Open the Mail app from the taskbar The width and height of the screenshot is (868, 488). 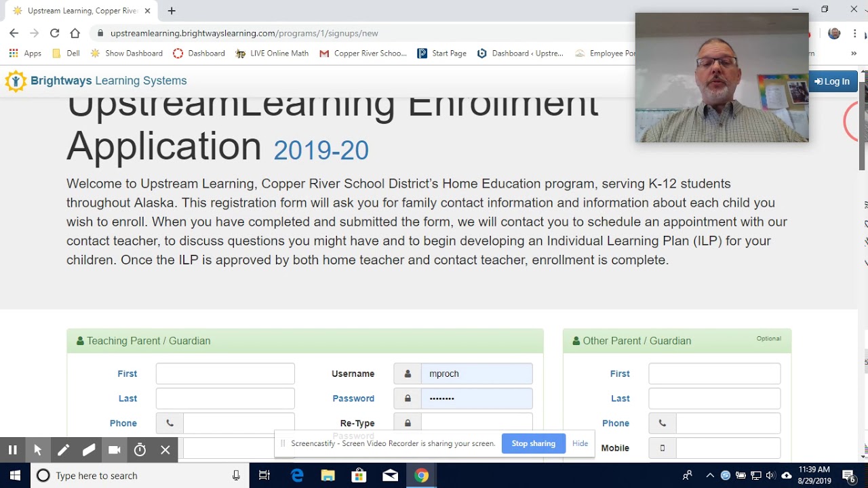[x=391, y=476]
